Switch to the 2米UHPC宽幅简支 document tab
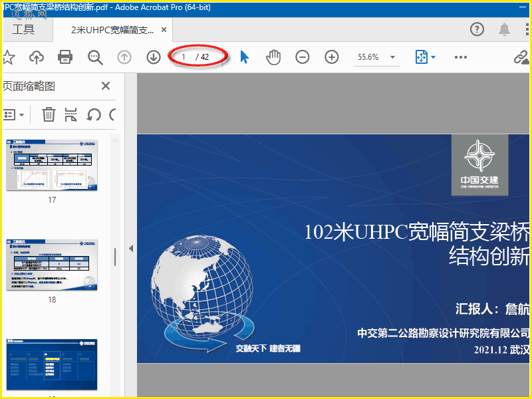 pyautogui.click(x=112, y=30)
